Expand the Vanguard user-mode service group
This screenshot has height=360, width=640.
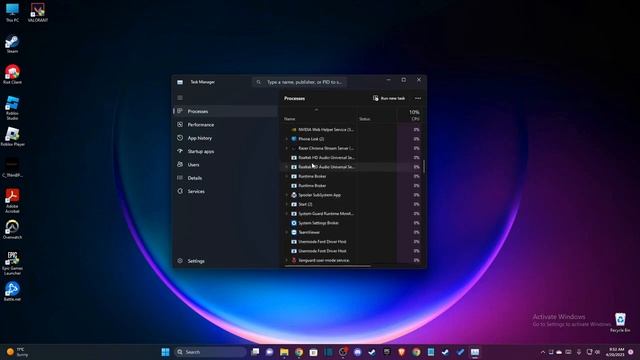[287, 260]
